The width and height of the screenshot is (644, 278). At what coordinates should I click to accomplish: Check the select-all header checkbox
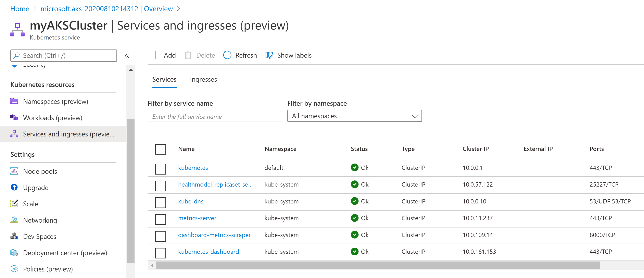(x=161, y=149)
